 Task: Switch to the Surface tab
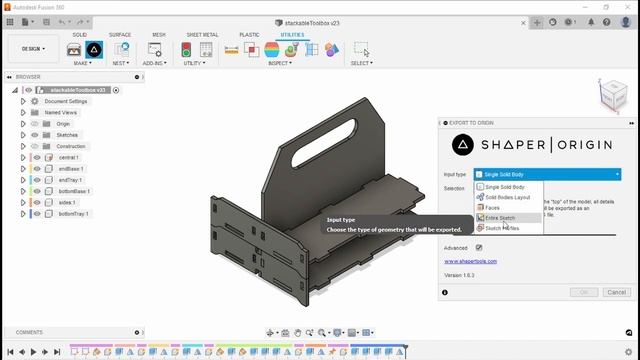pyautogui.click(x=120, y=35)
